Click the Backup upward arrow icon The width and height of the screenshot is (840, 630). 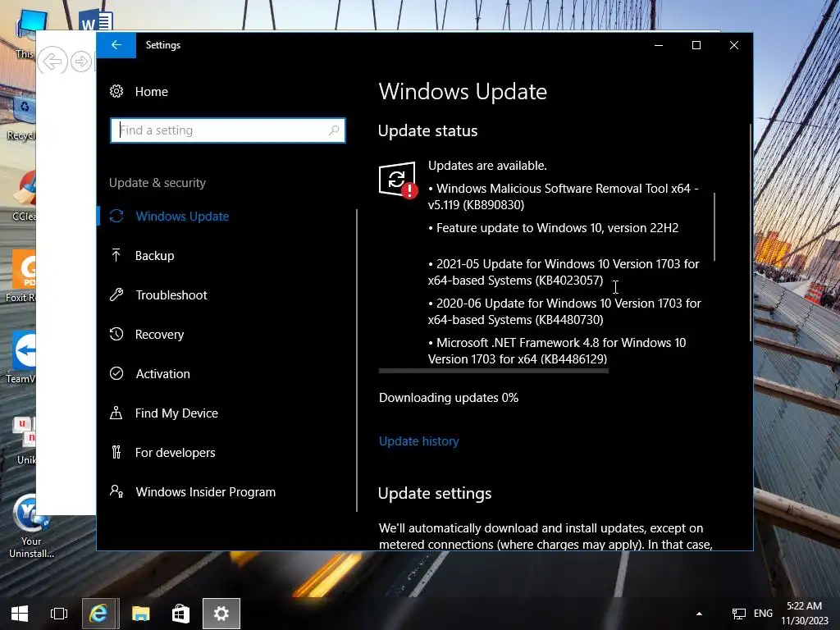[x=116, y=255]
